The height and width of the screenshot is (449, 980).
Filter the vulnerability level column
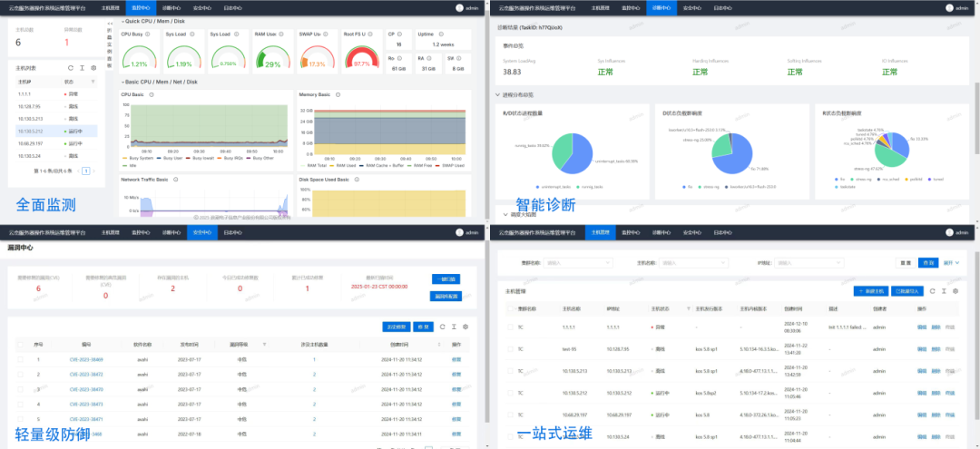[x=264, y=345]
